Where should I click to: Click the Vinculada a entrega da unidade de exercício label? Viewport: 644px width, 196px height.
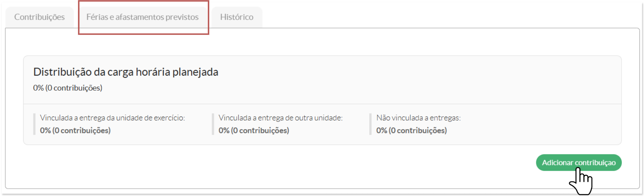[x=112, y=118]
